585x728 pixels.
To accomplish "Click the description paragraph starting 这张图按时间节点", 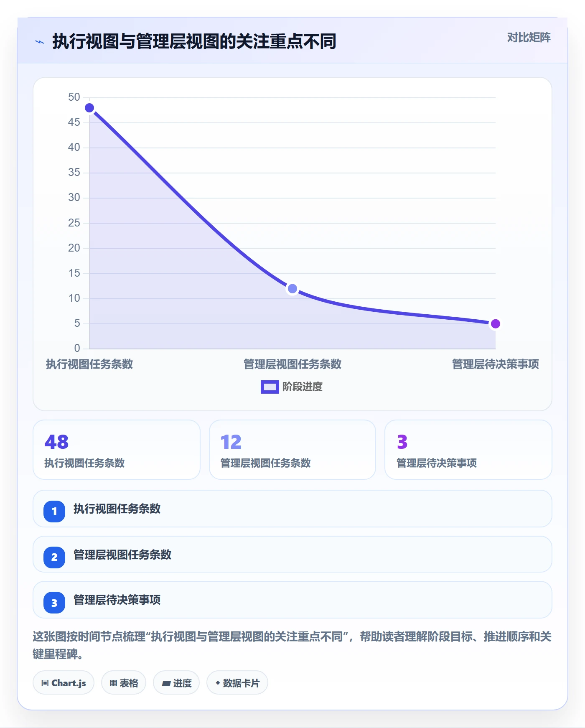I will pos(292,645).
